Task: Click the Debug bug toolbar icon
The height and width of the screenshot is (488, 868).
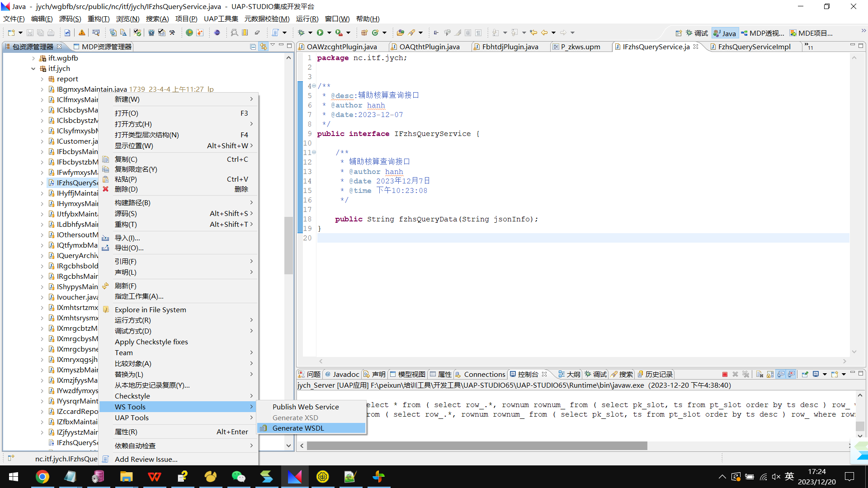Action: pos(301,33)
